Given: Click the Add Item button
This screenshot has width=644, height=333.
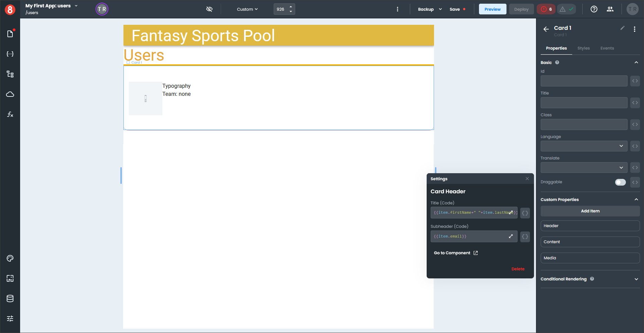Looking at the screenshot, I should point(590,211).
